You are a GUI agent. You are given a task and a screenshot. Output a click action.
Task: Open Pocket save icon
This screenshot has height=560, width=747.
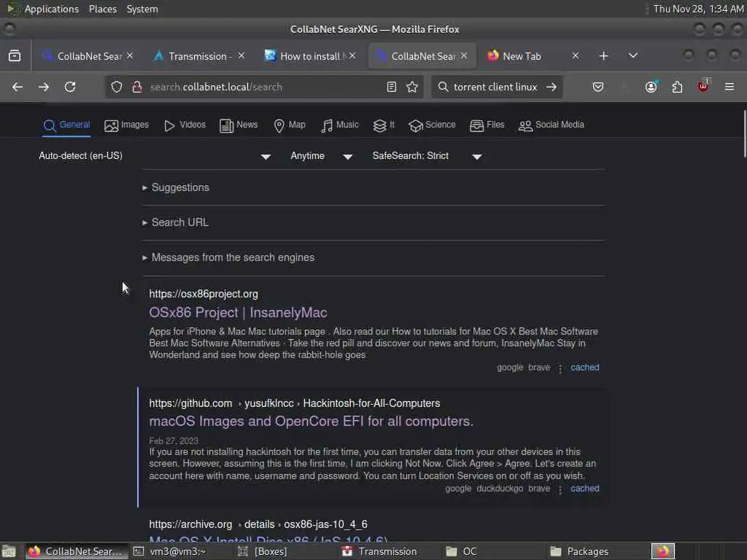pos(598,87)
